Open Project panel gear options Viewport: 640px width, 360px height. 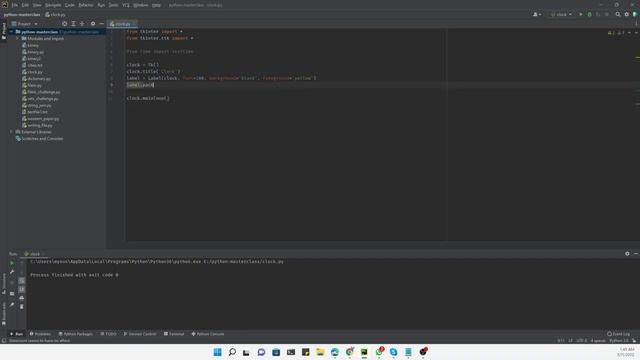pyautogui.click(x=93, y=24)
